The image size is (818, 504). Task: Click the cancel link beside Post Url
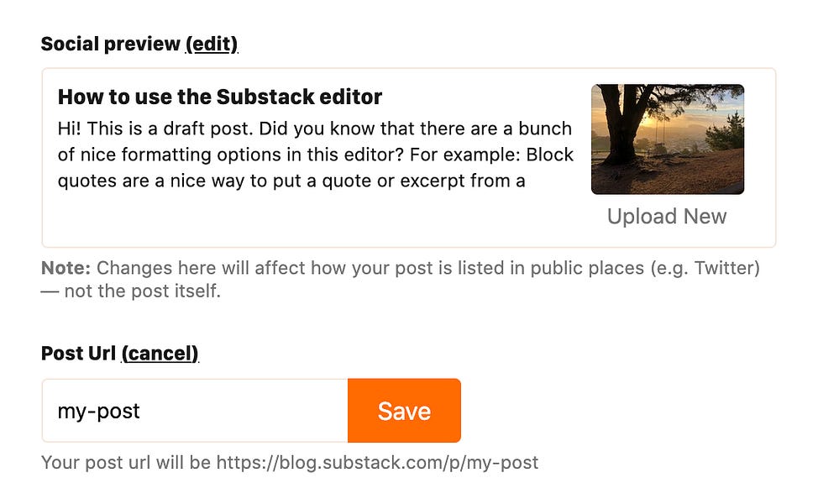[x=160, y=354]
